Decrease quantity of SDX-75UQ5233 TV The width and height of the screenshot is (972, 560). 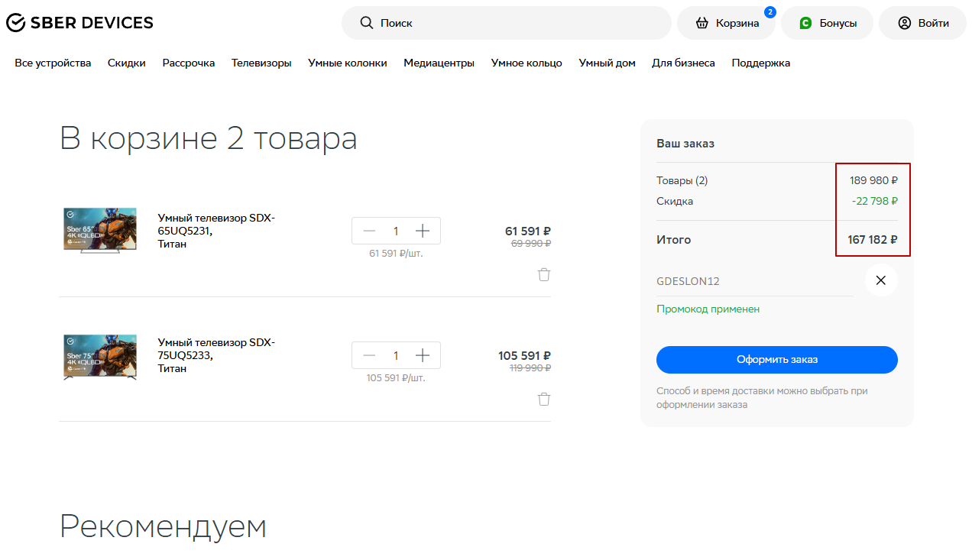[x=370, y=355]
